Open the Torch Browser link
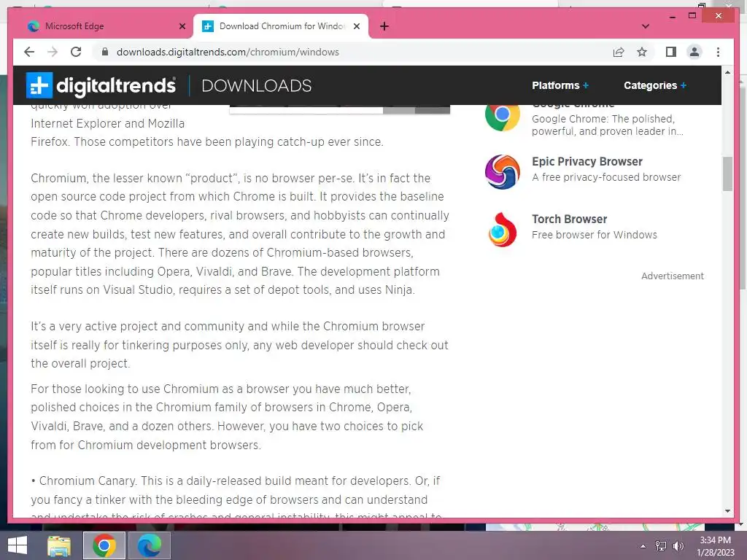The width and height of the screenshot is (747, 560). 569,219
